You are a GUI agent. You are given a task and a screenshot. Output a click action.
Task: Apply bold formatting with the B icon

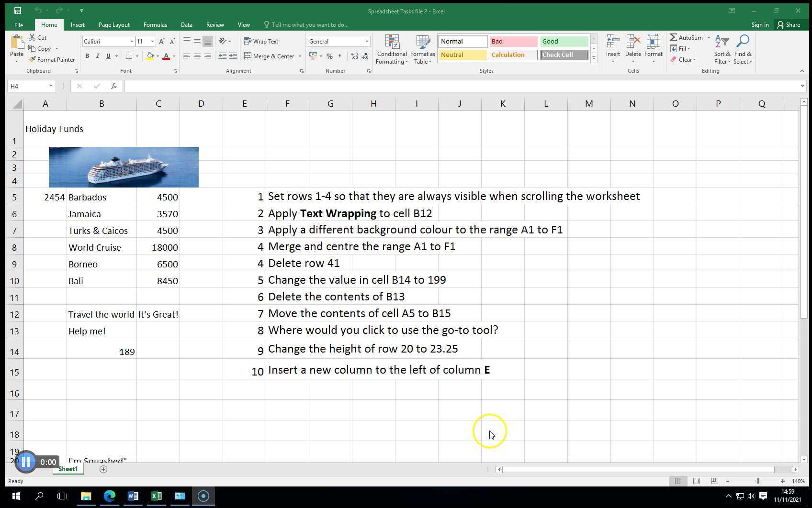[87, 56]
